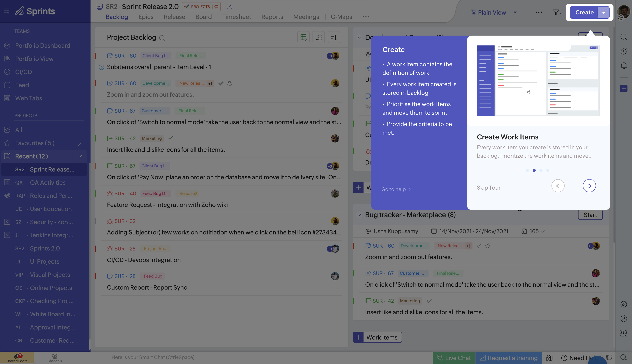Open the timer clock icon in right rail
Viewport: 632px width, 364px height.
(624, 51)
